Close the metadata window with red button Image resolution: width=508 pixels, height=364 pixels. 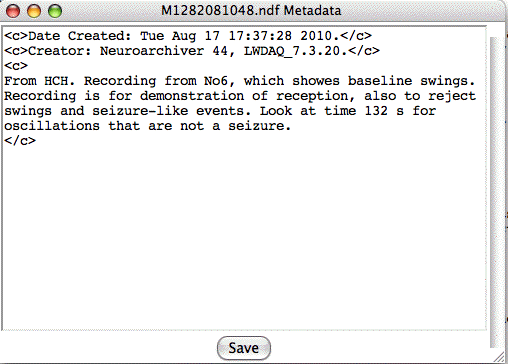point(13,11)
